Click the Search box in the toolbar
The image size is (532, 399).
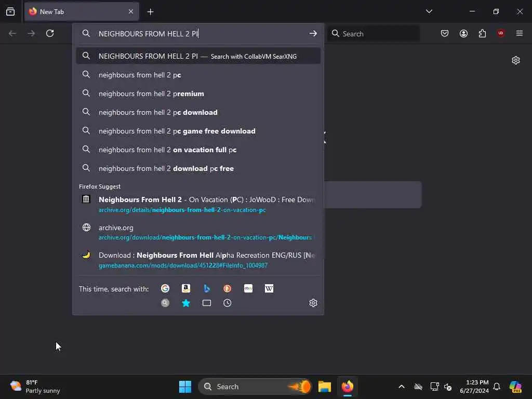tap(374, 34)
